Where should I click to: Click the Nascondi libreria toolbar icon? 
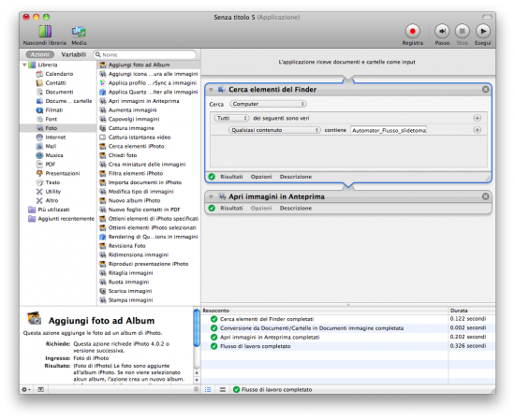(45, 32)
